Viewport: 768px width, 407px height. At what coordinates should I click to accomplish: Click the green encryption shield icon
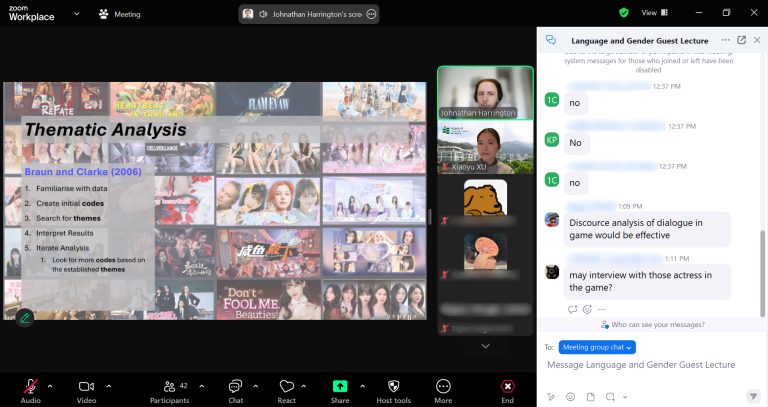pos(624,13)
